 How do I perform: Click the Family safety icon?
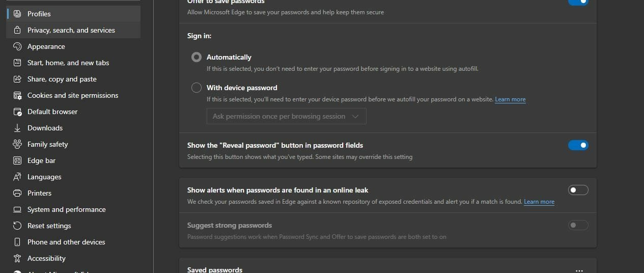click(x=18, y=144)
